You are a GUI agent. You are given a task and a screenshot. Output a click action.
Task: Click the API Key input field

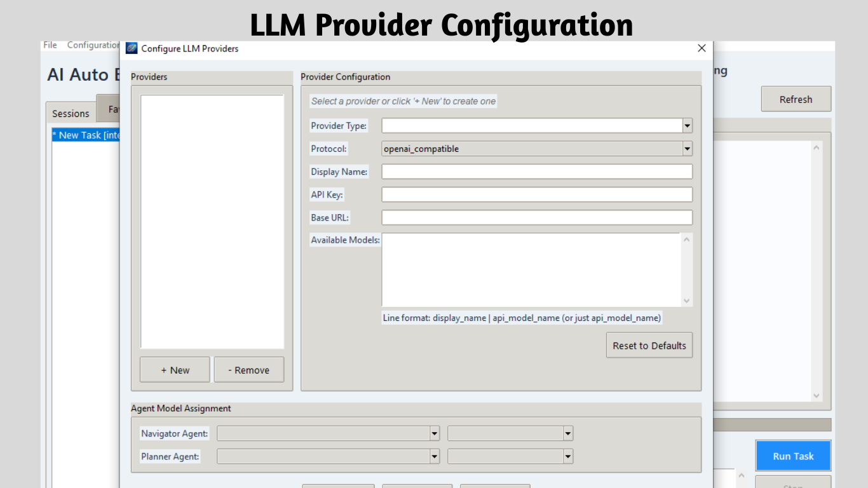pyautogui.click(x=537, y=194)
